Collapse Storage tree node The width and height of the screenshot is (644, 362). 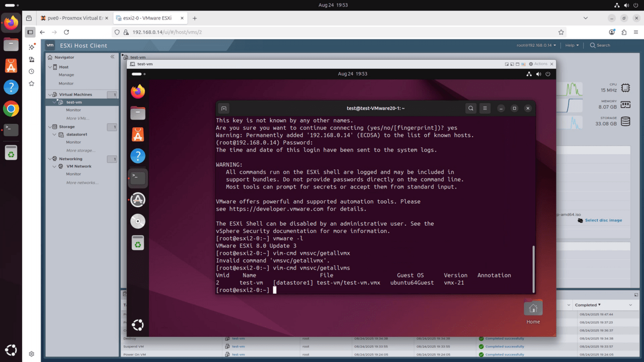(50, 127)
